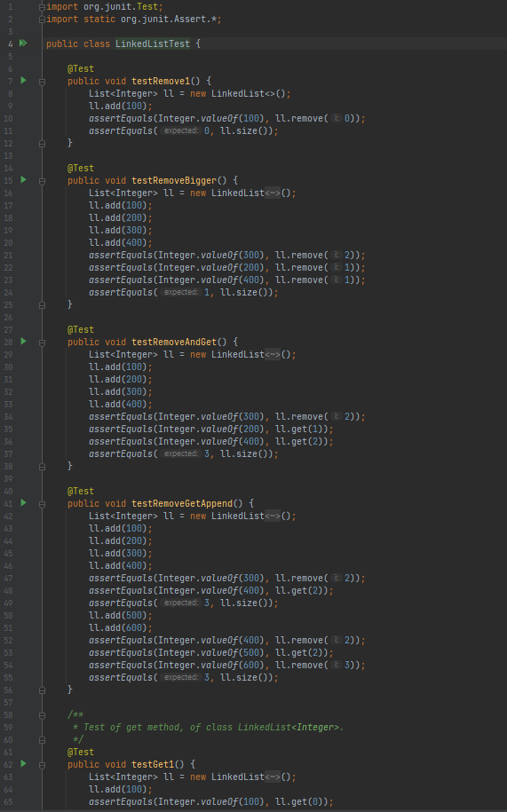The image size is (507, 812).
Task: Run the LinkedListTest class from gutter icon
Action: pos(23,43)
